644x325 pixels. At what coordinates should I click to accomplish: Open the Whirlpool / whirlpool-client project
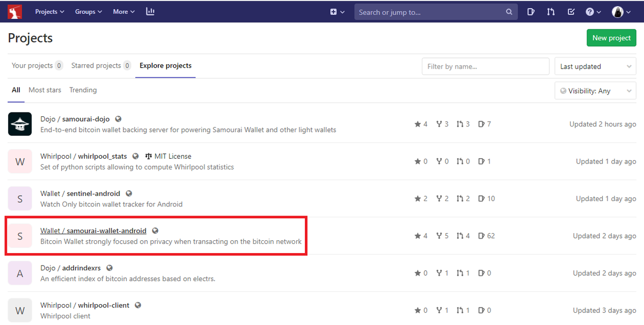(x=85, y=306)
